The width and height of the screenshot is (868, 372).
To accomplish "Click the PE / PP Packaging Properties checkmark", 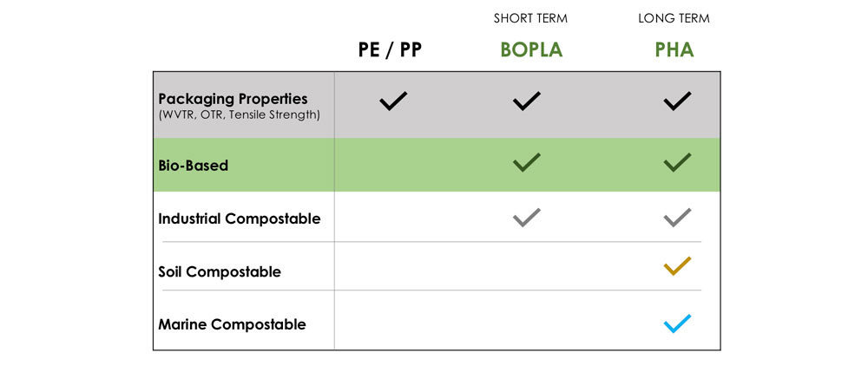I will point(393,101).
